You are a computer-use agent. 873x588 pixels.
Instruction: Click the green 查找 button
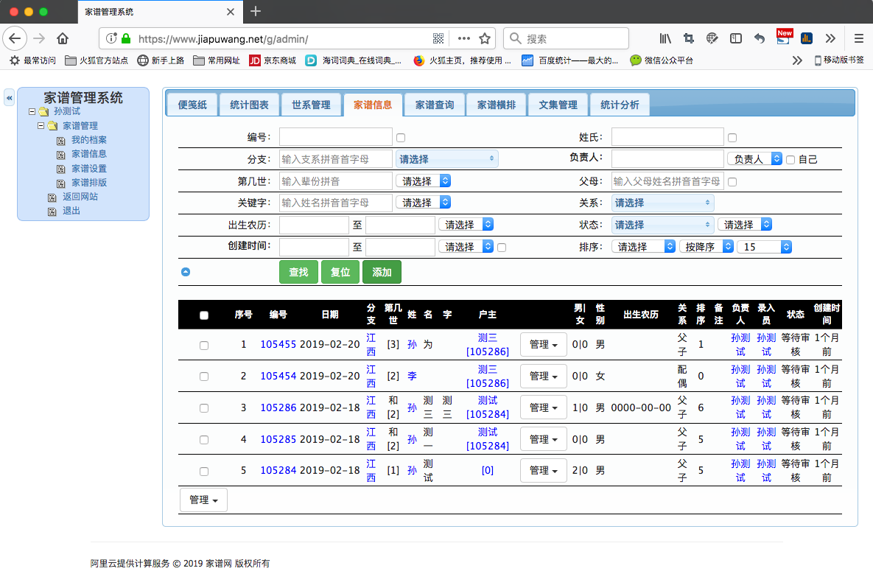tap(298, 272)
